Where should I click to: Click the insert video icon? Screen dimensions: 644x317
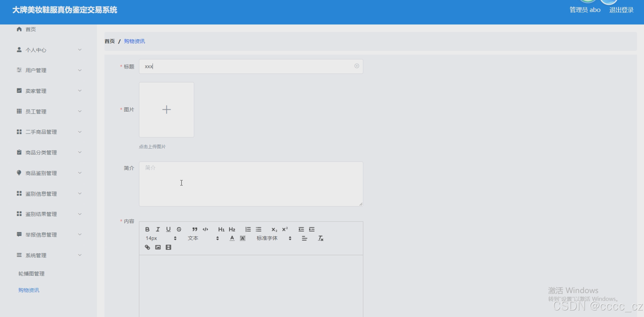pos(168,247)
